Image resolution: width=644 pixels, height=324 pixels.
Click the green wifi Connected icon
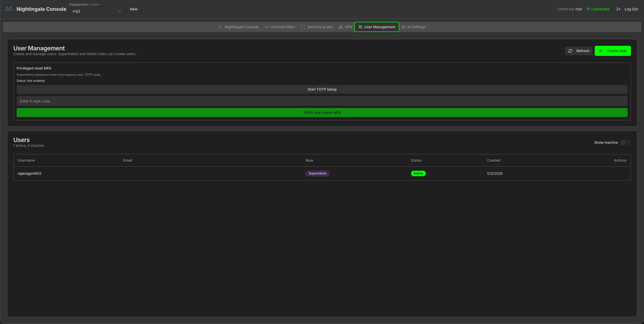588,9
